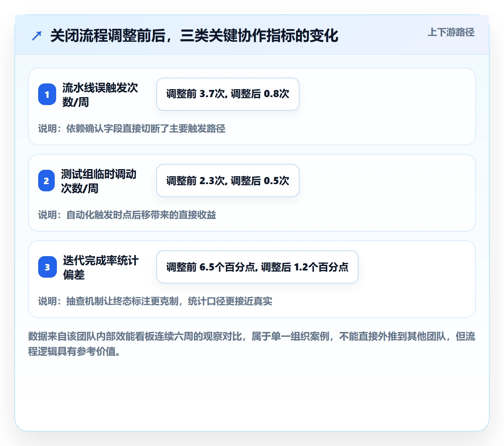
Task: Click the trend arrow icon beside the title
Action: tap(37, 36)
